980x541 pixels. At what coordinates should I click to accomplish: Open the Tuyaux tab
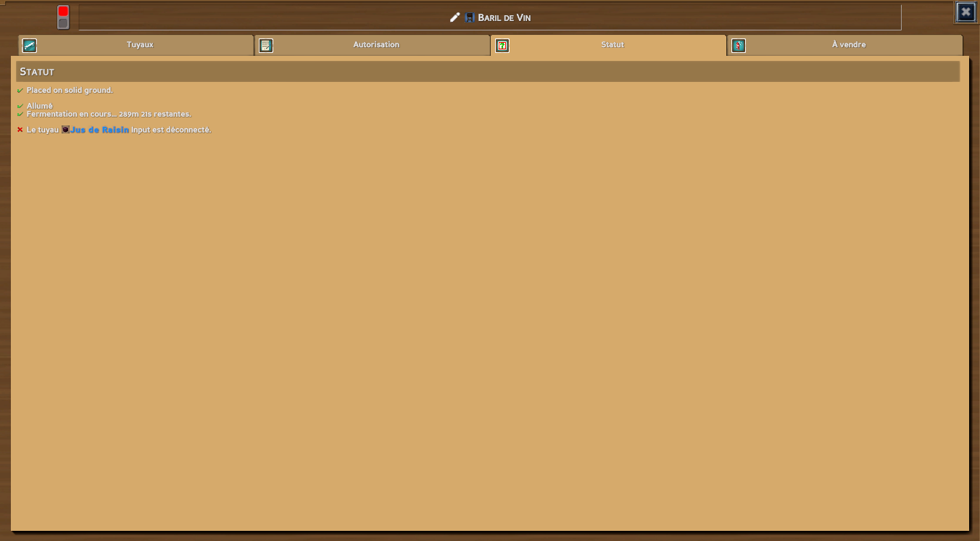point(136,45)
